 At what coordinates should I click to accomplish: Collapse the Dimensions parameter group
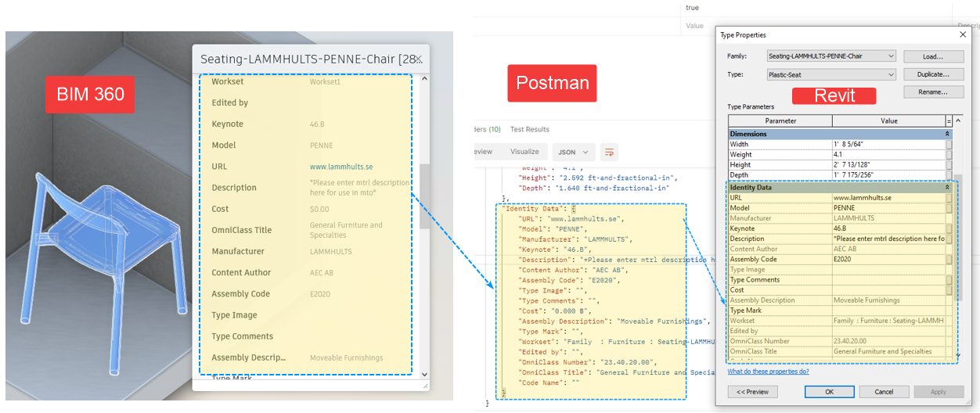point(948,135)
